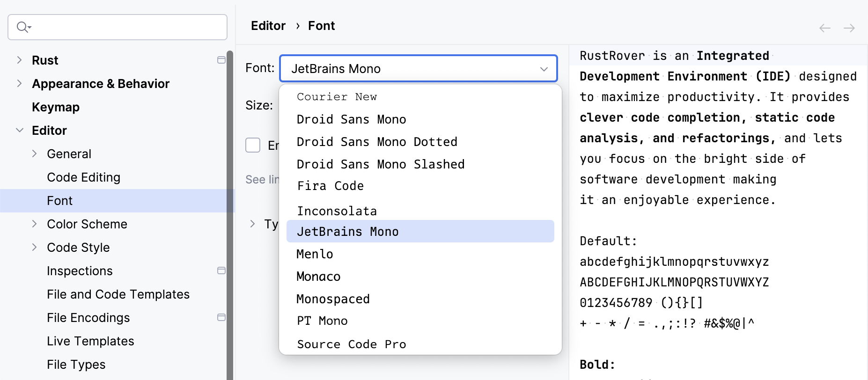Navigate back with the left arrow
868x380 pixels.
click(825, 28)
